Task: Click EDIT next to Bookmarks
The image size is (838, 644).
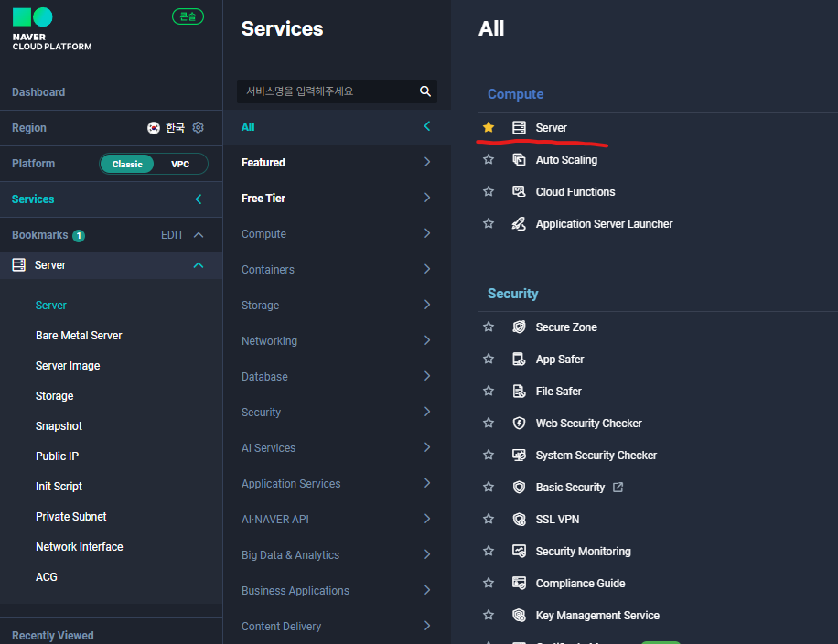Action: (172, 234)
